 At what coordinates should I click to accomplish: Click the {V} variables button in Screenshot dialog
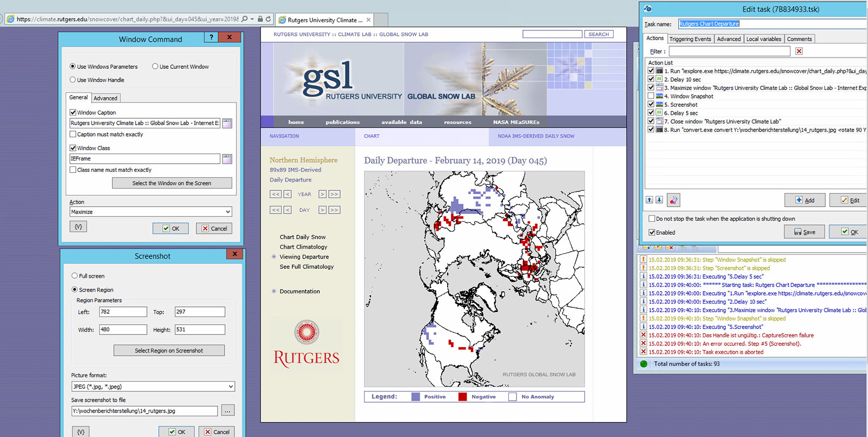(80, 432)
